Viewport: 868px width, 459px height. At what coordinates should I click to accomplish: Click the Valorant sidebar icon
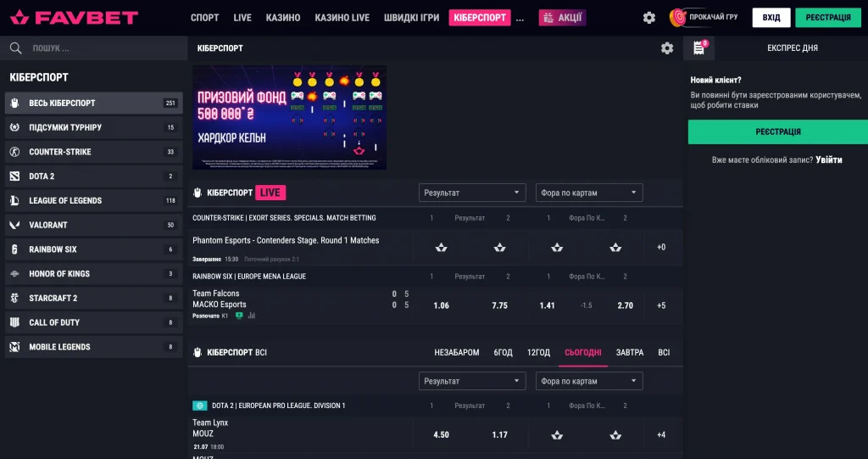click(x=15, y=225)
